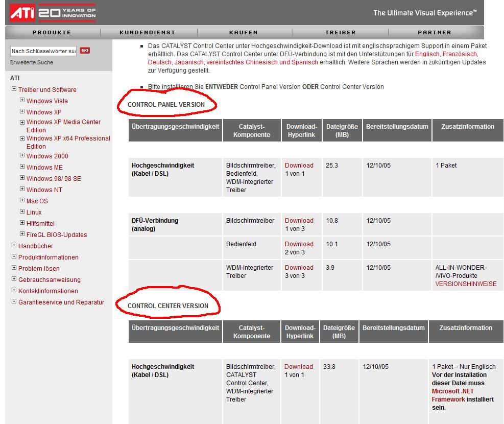Expand the Linux tree node

pyautogui.click(x=22, y=211)
